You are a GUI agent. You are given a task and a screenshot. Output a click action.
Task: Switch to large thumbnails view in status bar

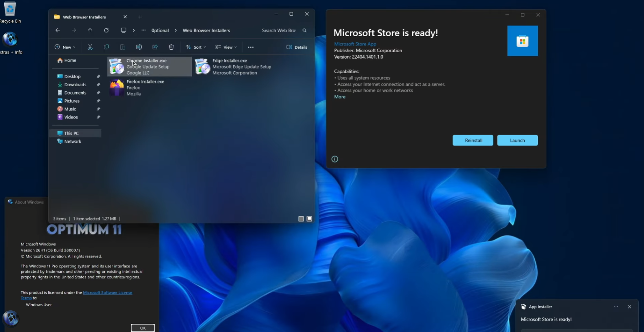coord(309,219)
